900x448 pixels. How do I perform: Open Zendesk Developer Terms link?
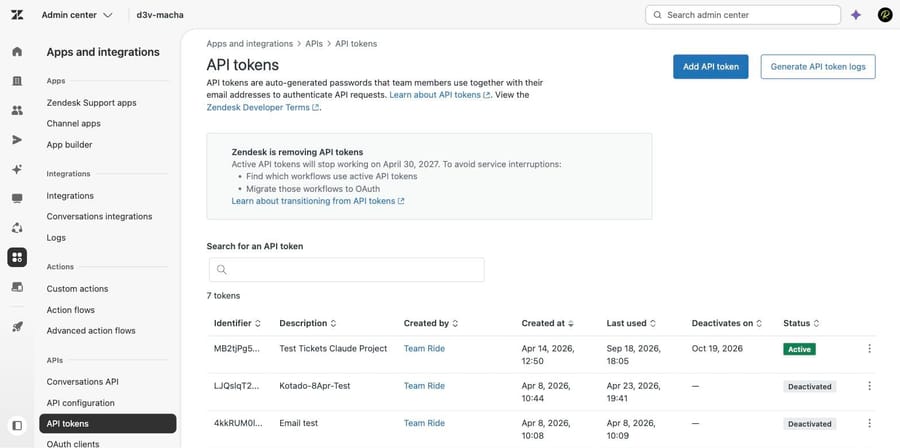point(262,107)
